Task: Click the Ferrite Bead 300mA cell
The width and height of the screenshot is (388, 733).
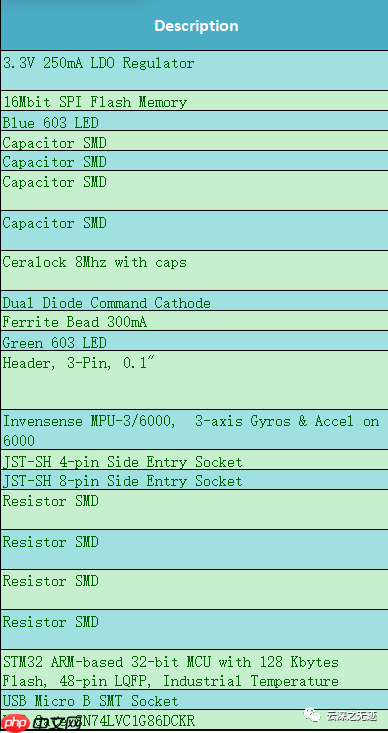Action: click(194, 321)
